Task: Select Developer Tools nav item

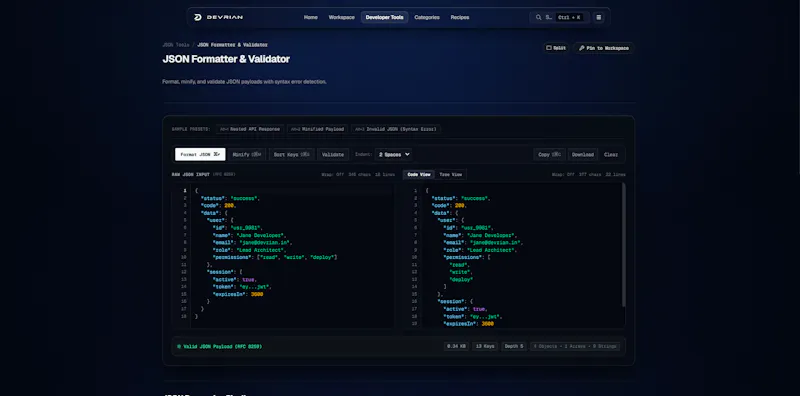Action: point(384,17)
